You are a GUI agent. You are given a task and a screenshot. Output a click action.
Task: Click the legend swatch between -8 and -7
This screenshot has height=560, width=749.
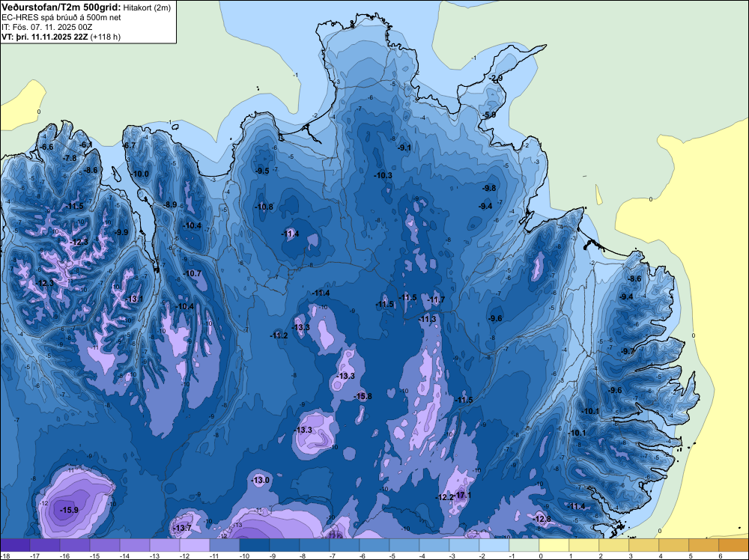(315, 545)
